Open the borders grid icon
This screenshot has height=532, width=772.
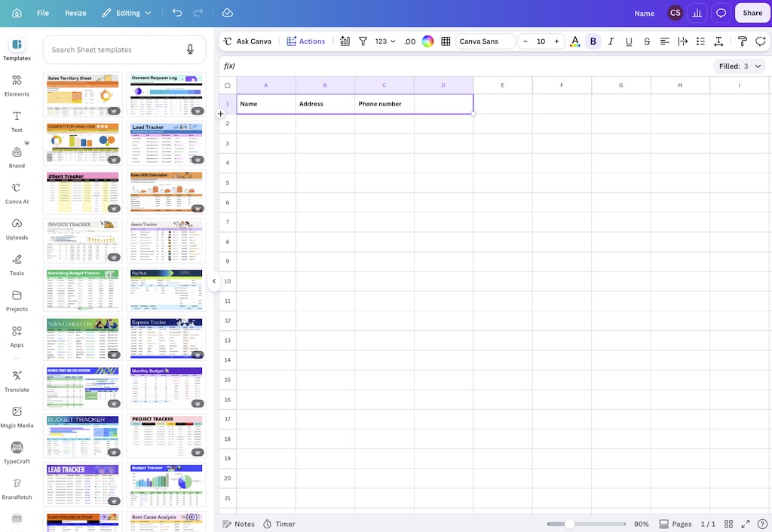click(x=446, y=41)
